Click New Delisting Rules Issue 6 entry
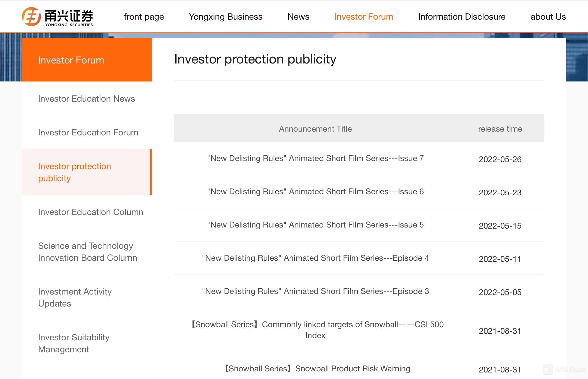The height and width of the screenshot is (379, 588). [314, 192]
